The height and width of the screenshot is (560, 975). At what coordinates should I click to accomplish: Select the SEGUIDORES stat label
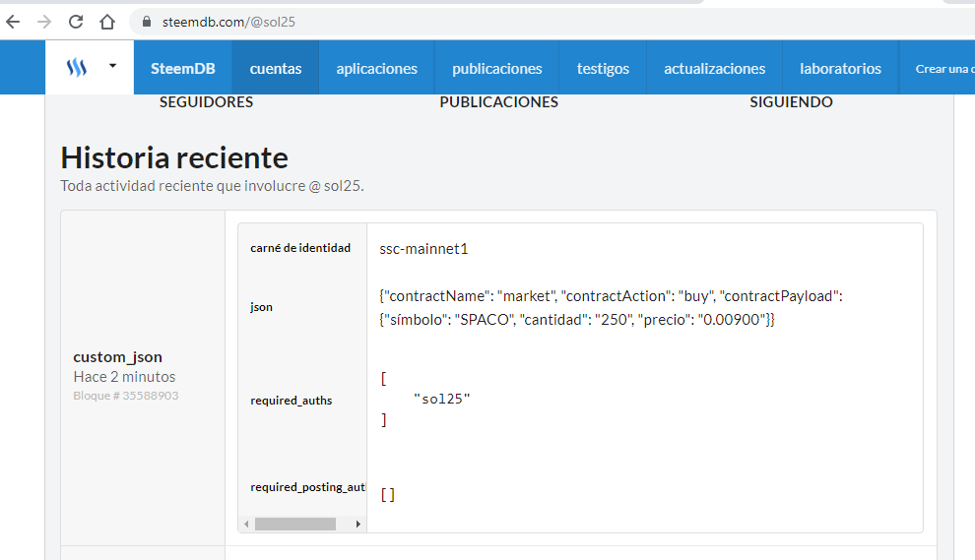[206, 102]
